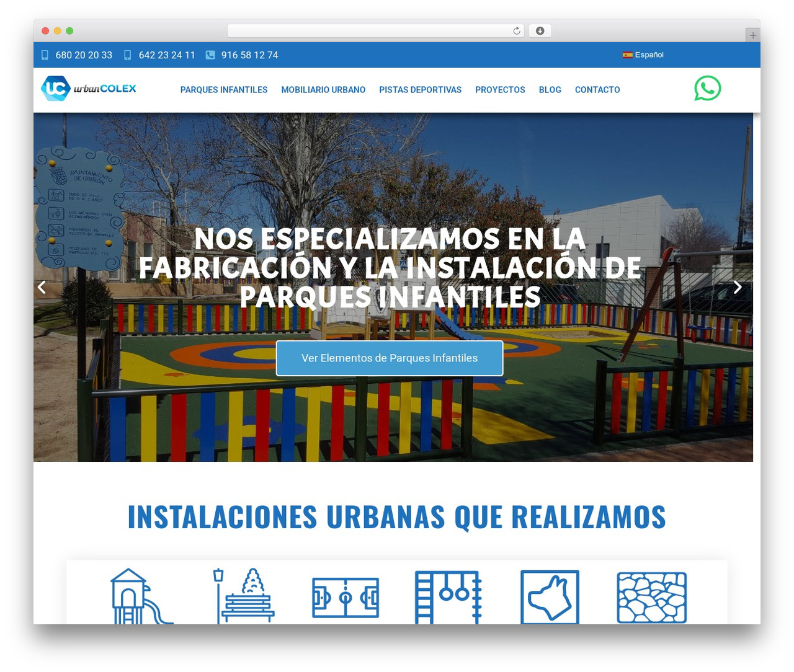Select the stone paving icon
Screen dimensions: 794x672
click(x=652, y=598)
